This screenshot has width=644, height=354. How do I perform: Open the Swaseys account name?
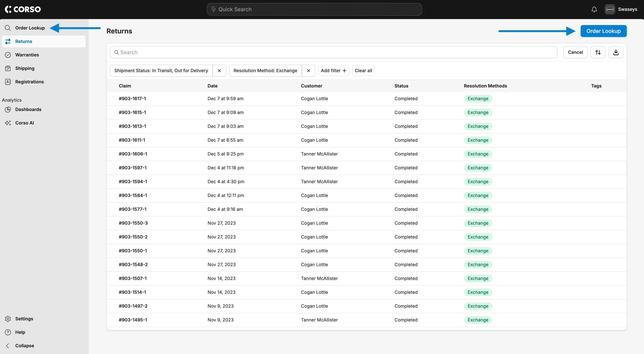click(x=628, y=9)
